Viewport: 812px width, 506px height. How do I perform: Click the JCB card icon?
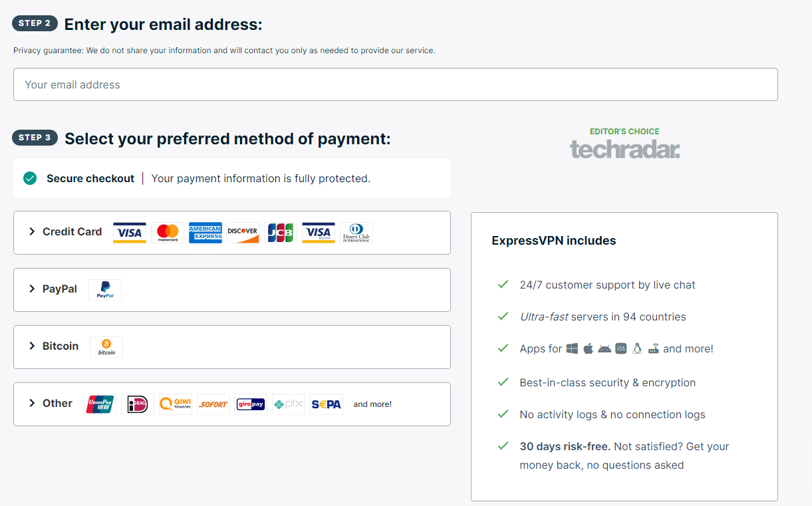281,233
